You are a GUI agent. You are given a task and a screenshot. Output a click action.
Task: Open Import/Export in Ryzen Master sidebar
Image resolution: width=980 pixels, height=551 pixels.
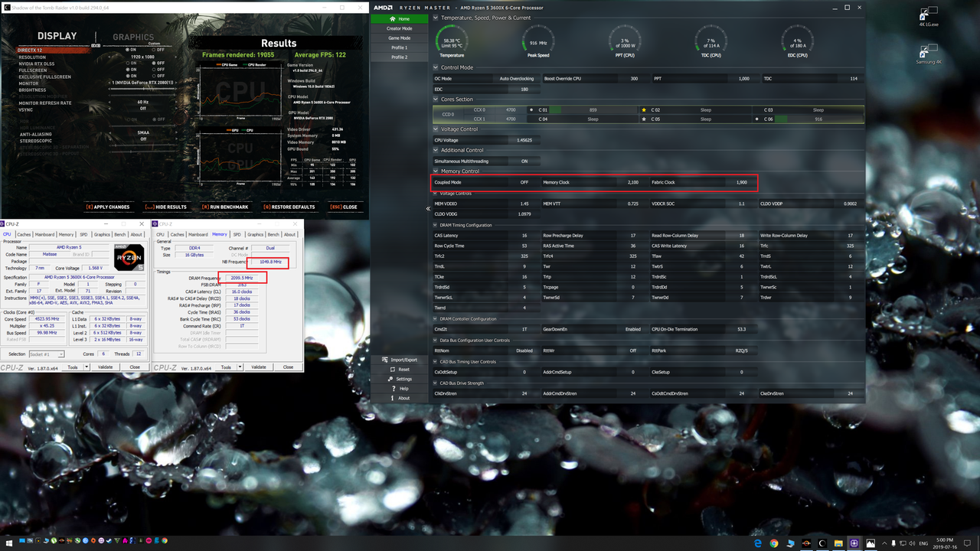pyautogui.click(x=399, y=360)
